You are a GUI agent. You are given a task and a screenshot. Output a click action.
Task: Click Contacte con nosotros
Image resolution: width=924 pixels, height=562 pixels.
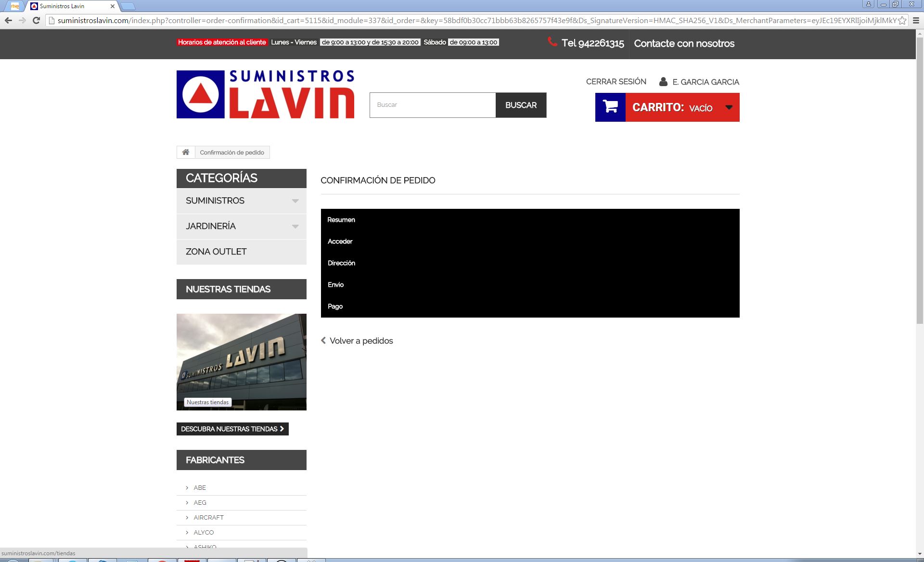684,43
